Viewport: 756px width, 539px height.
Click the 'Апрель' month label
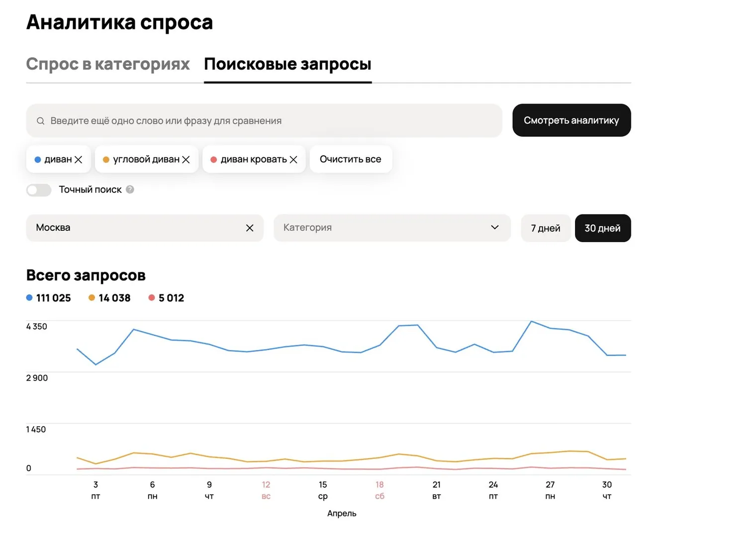(342, 514)
